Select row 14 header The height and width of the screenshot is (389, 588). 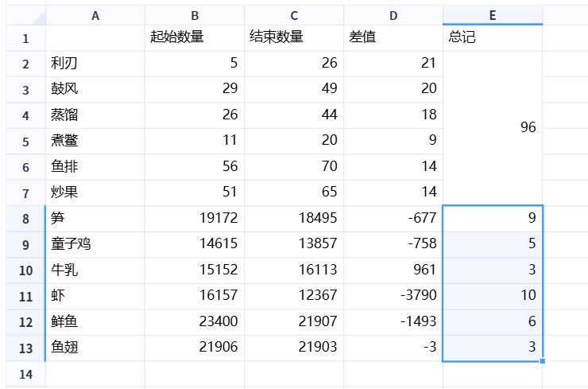click(x=25, y=374)
